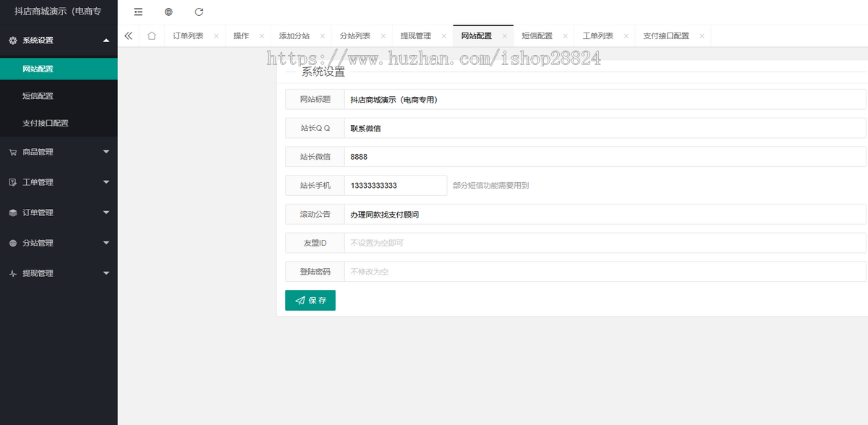Close the 支付接口配置 tab

click(702, 36)
